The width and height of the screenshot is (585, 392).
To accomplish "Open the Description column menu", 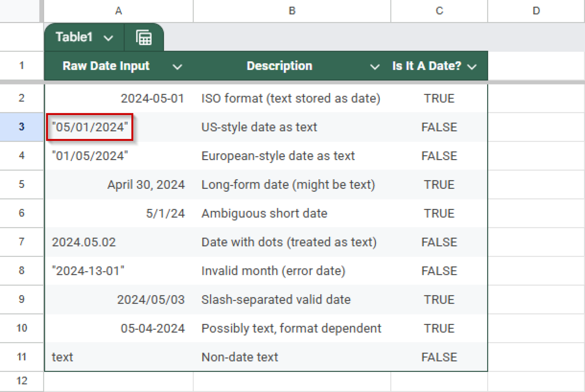I will click(x=375, y=66).
